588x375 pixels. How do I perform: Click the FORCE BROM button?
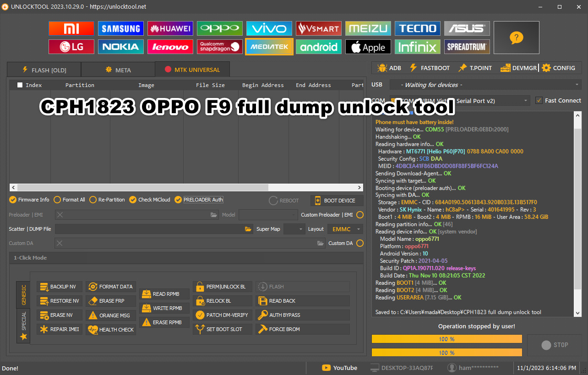302,329
